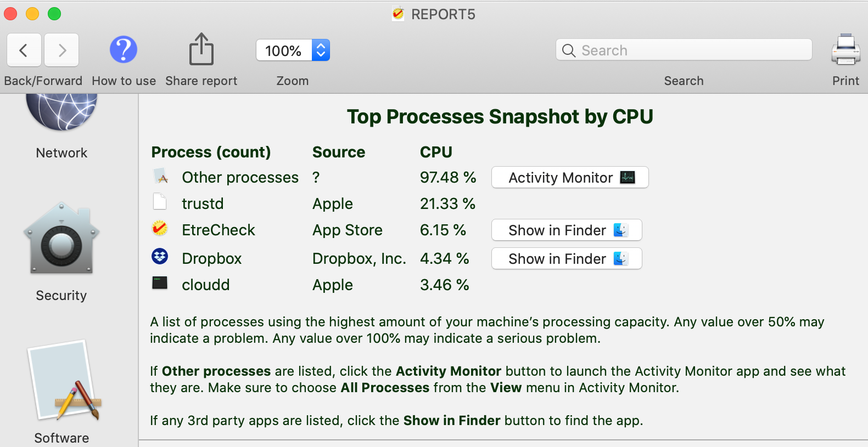Screen dimensions: 868x447
Task: Click the Zoom percentage dropdown
Action: pyautogui.click(x=283, y=50)
